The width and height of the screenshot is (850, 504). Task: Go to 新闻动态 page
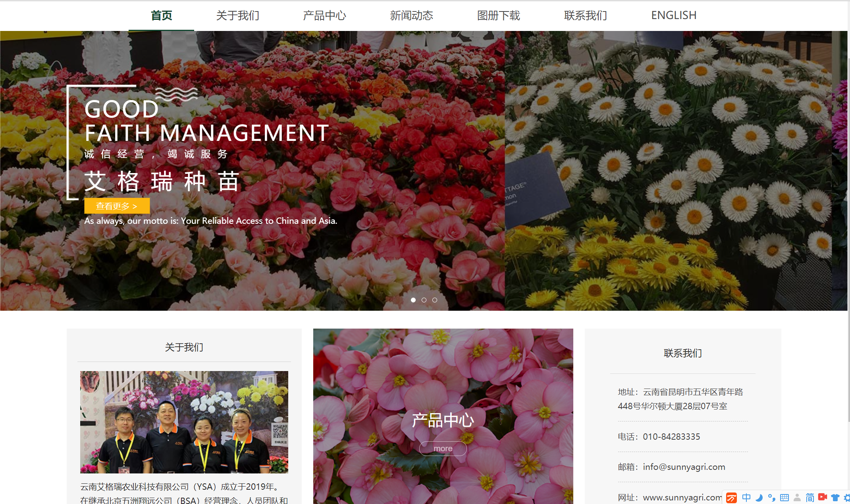click(x=411, y=15)
